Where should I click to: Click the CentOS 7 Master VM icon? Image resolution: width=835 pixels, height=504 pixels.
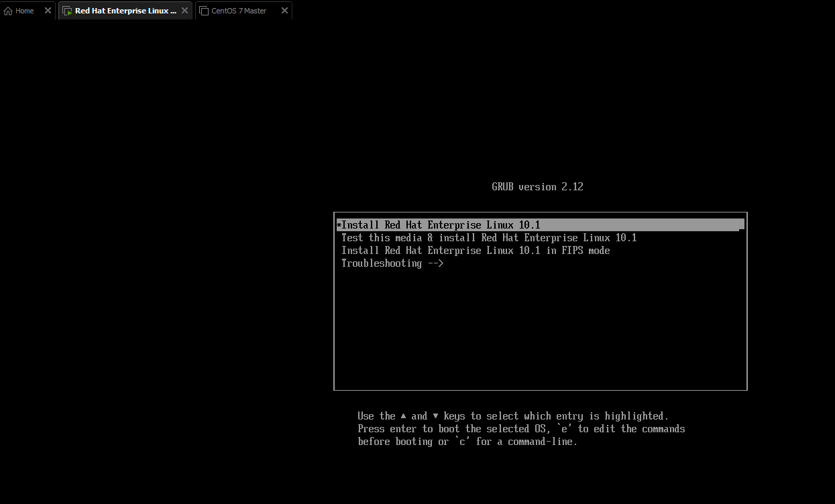pyautogui.click(x=204, y=11)
